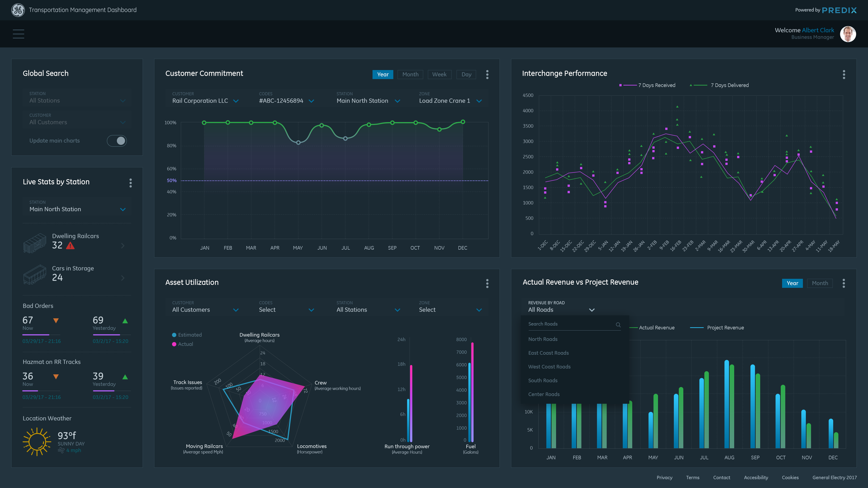Click Albert Clark's profile avatar
Image resolution: width=868 pixels, height=488 pixels.
click(x=848, y=34)
